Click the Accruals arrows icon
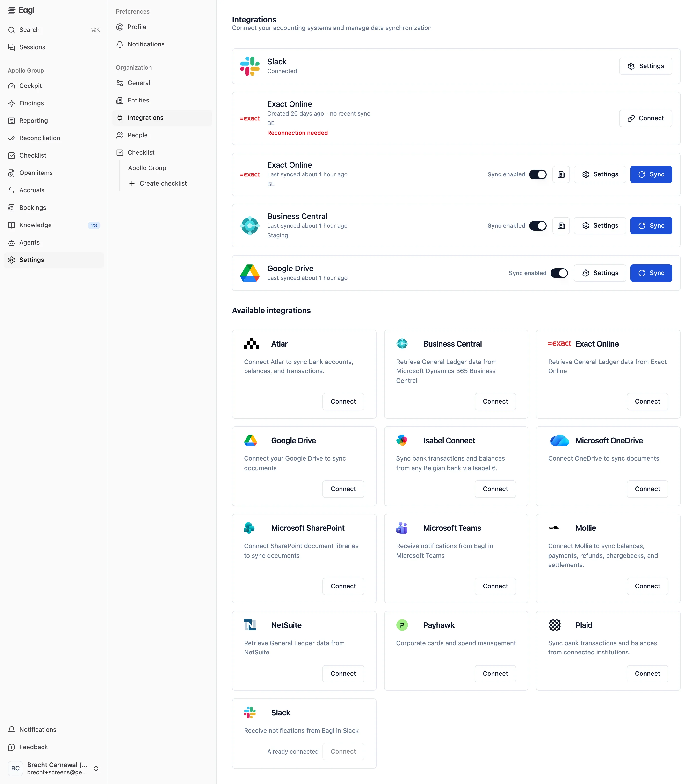Image resolution: width=696 pixels, height=784 pixels. [12, 190]
